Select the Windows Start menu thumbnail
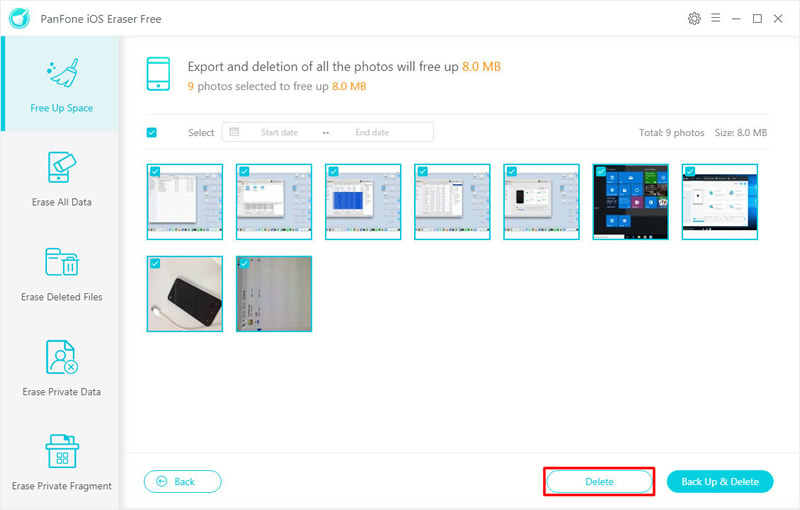The image size is (800, 510). 631,202
